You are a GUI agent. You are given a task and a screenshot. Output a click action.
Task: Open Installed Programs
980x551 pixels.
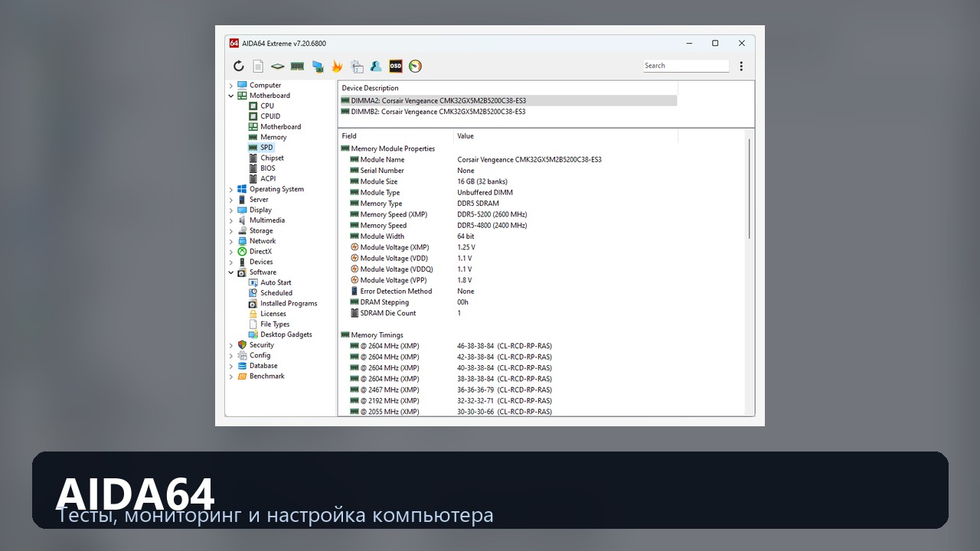coord(283,303)
